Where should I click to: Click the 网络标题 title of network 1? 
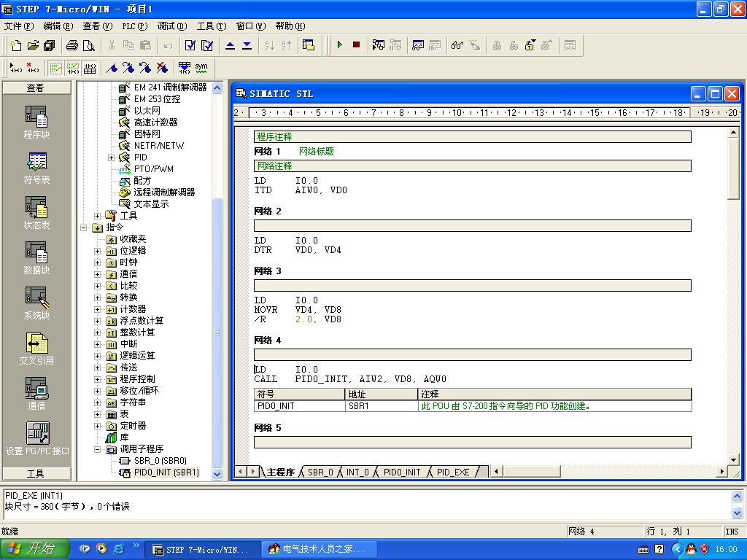click(x=317, y=152)
